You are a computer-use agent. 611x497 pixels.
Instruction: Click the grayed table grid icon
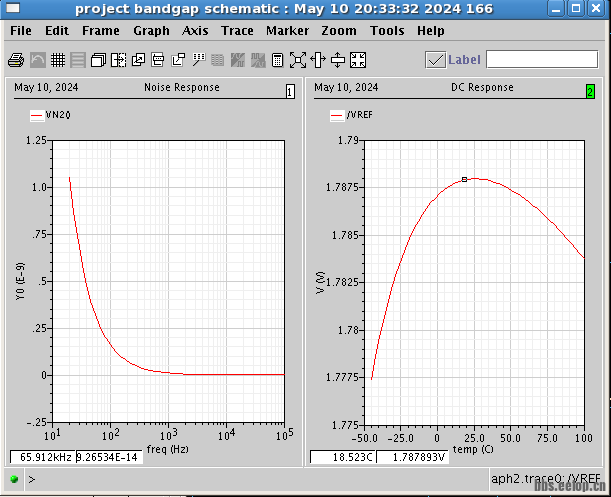(x=217, y=60)
